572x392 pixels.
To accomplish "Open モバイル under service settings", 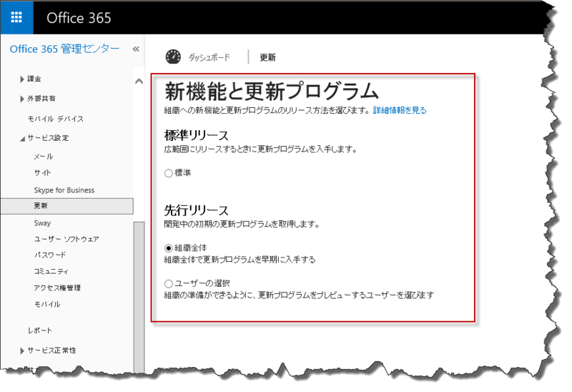I will [47, 304].
